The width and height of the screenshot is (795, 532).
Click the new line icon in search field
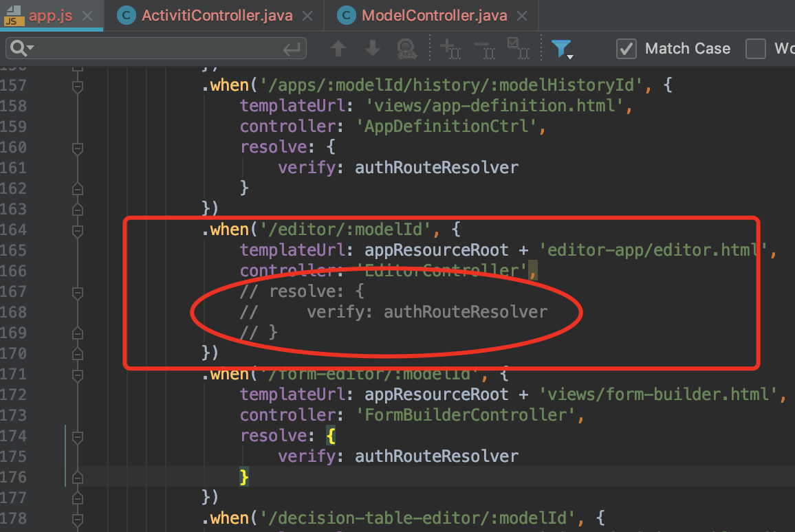(292, 49)
